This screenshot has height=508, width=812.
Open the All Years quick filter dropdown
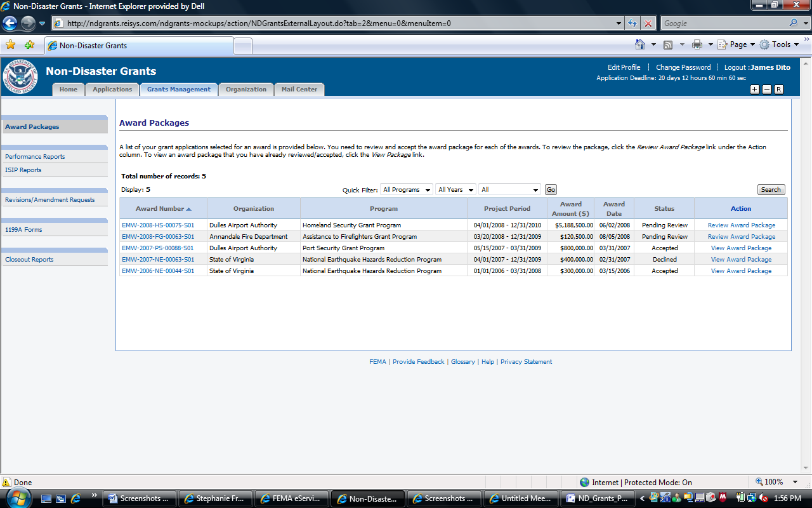point(455,189)
